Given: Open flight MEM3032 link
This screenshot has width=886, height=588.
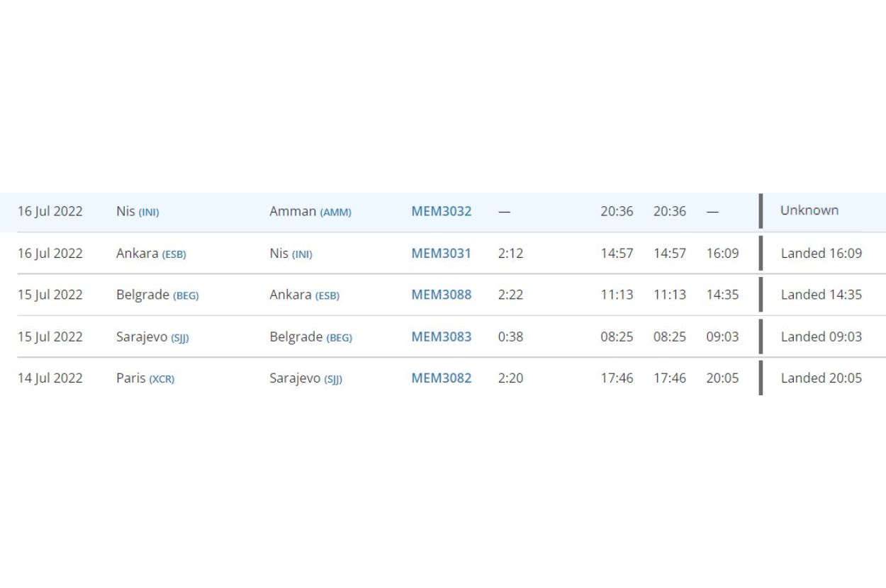Looking at the screenshot, I should point(441,211).
